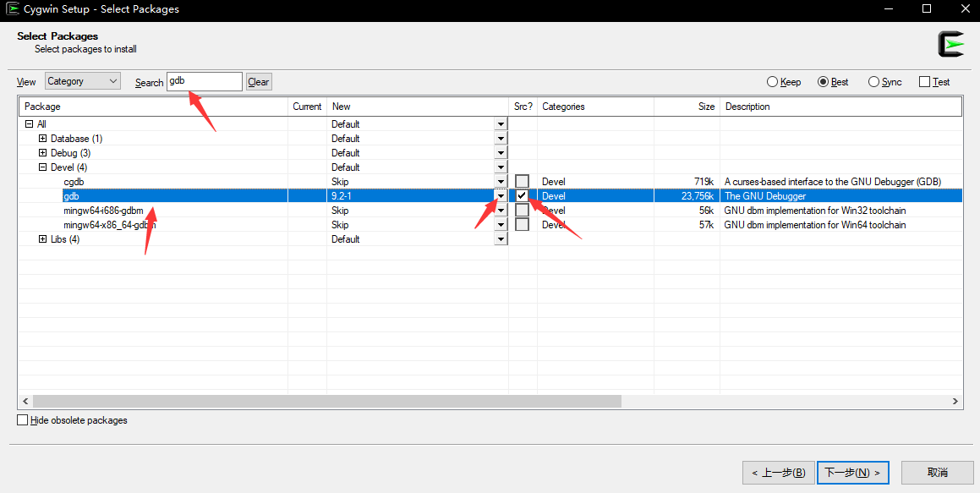The height and width of the screenshot is (493, 980).
Task: Click the scrollbar left arrow
Action: [25, 401]
